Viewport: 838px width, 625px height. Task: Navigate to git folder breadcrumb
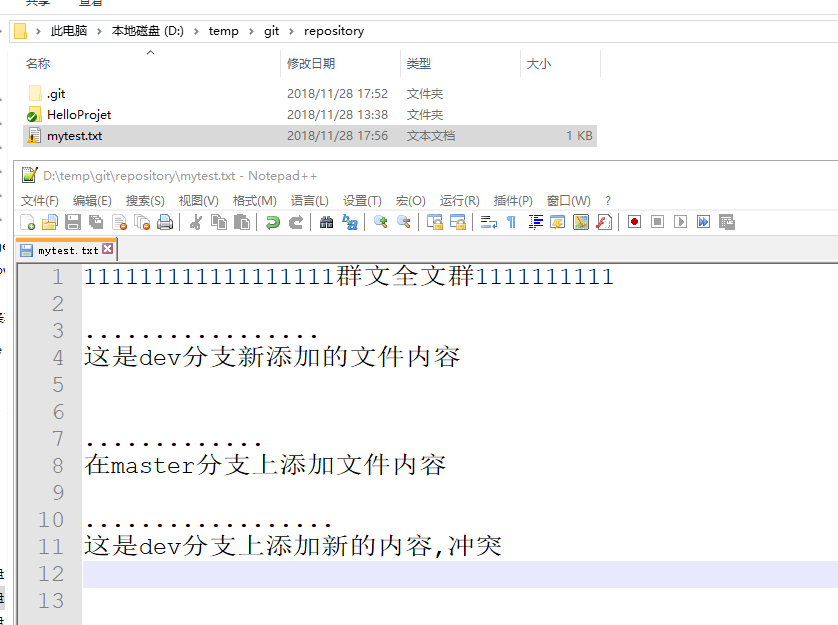tap(271, 31)
